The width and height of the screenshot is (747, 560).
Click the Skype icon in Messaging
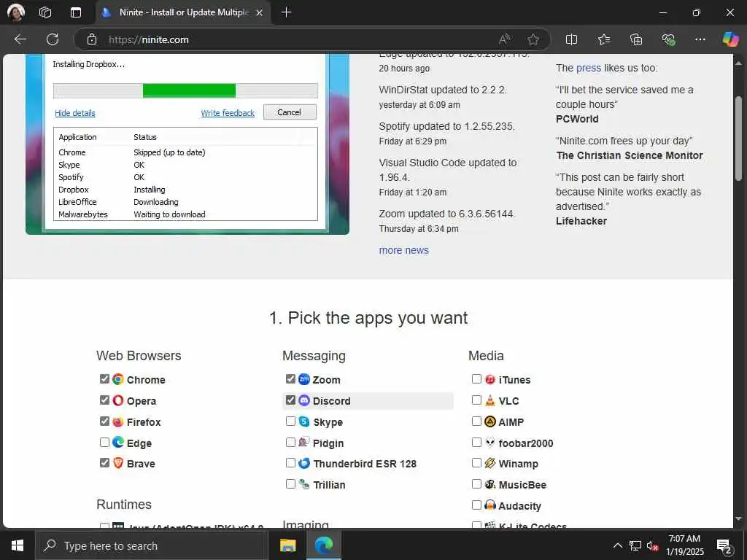(x=304, y=421)
